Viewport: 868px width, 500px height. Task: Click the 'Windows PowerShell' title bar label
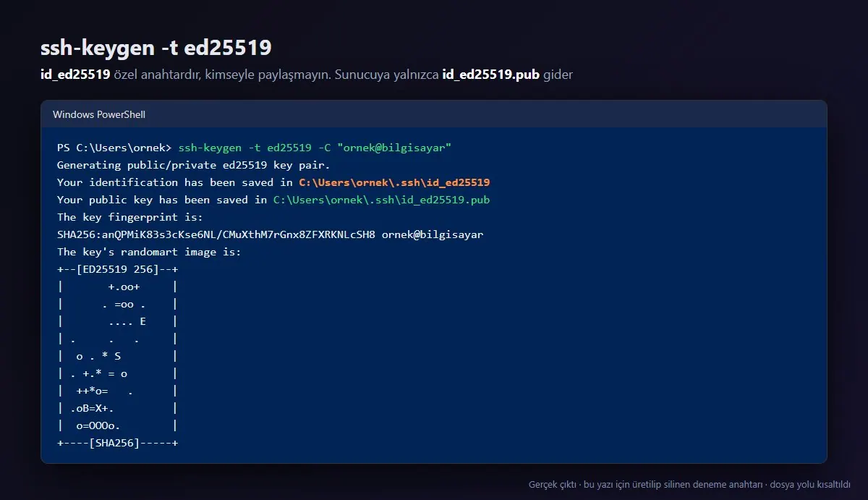click(99, 114)
